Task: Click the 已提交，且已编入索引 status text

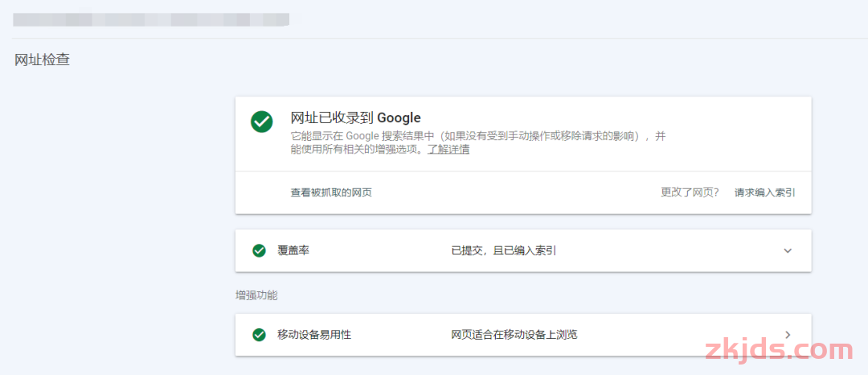Action: click(504, 251)
